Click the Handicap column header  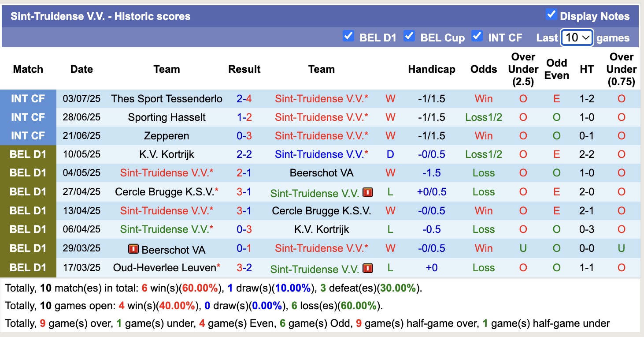(x=431, y=69)
